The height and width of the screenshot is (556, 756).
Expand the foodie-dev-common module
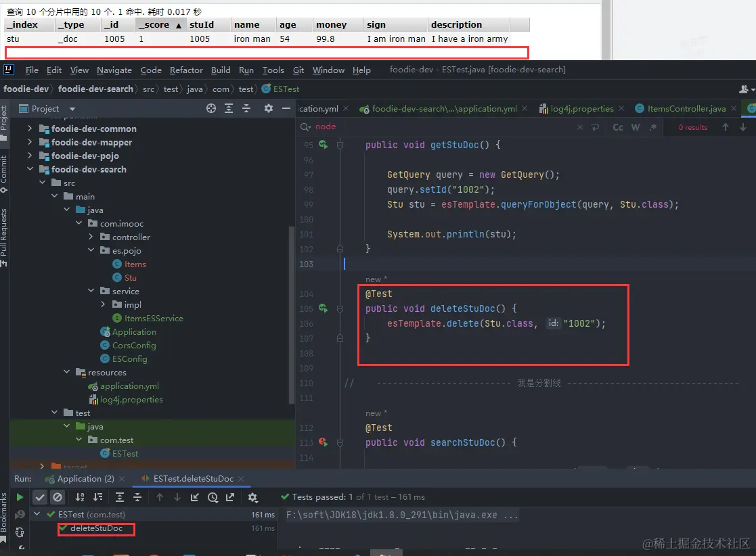click(30, 129)
